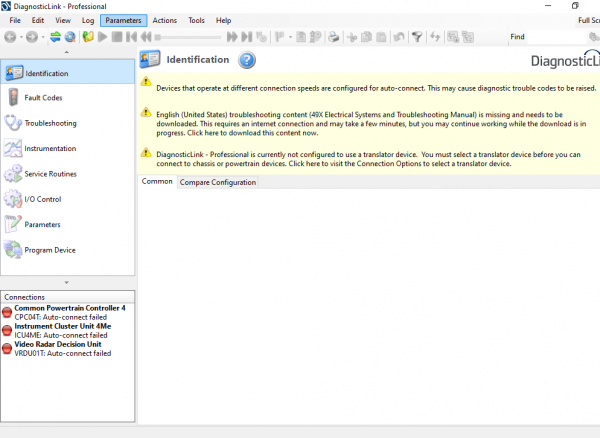Click the Connections panel header
The height and width of the screenshot is (438, 600).
click(x=68, y=297)
